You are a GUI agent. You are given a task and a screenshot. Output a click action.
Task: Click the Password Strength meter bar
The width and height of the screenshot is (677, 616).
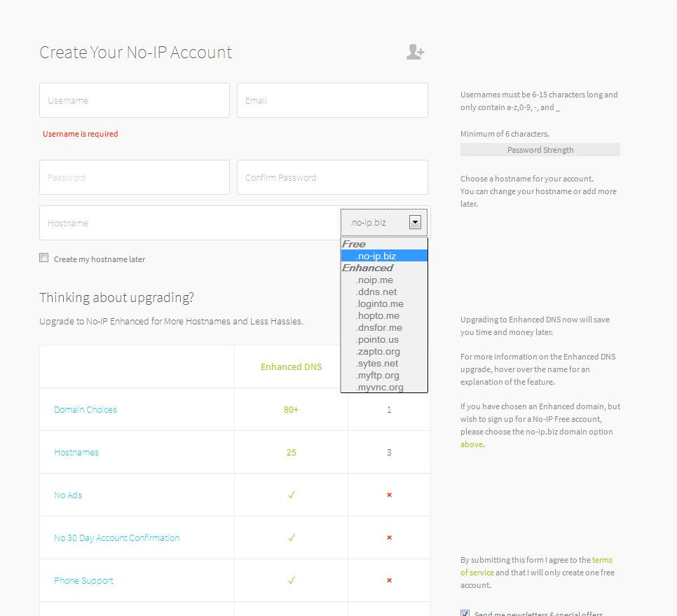click(x=540, y=150)
